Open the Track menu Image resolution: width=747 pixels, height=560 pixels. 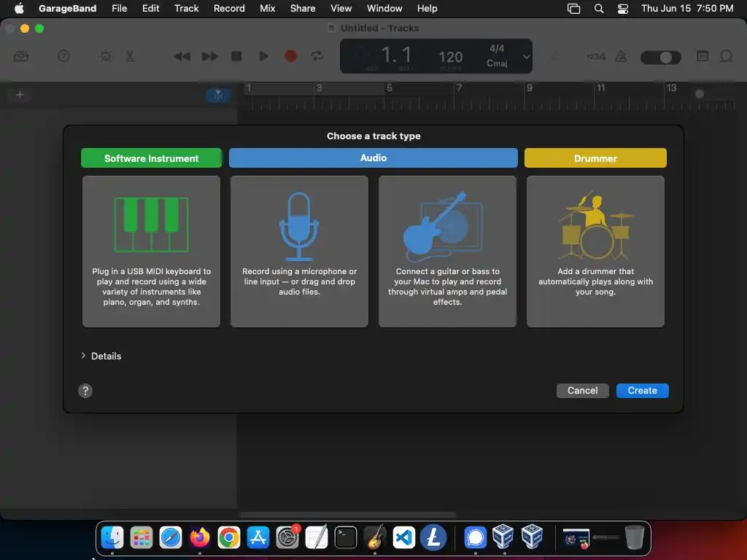tap(186, 8)
